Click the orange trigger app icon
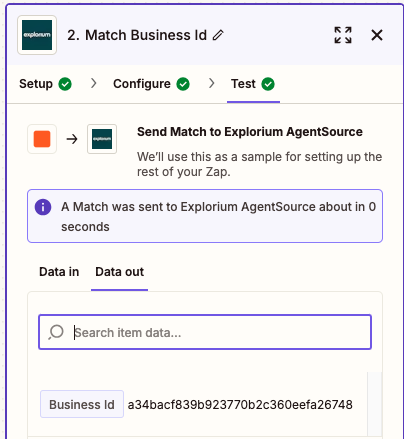 [42, 139]
